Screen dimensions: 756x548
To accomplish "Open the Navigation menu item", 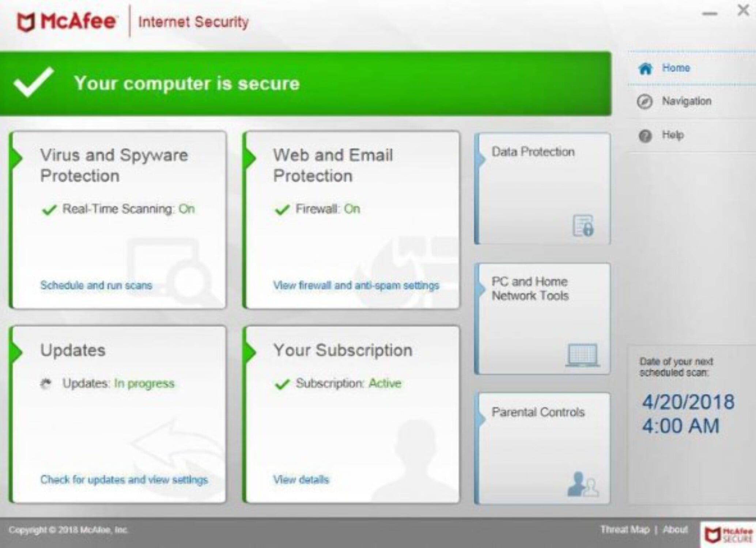I will (686, 101).
